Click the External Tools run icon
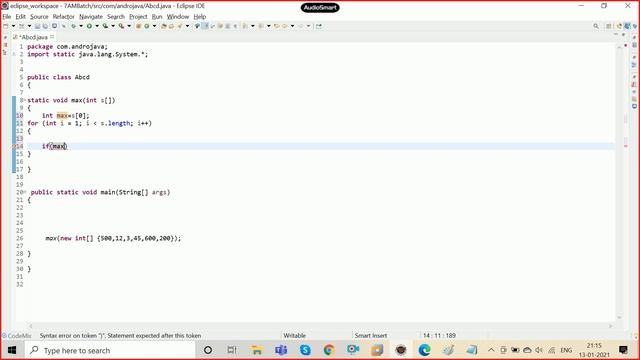The image size is (640, 360). [x=121, y=26]
